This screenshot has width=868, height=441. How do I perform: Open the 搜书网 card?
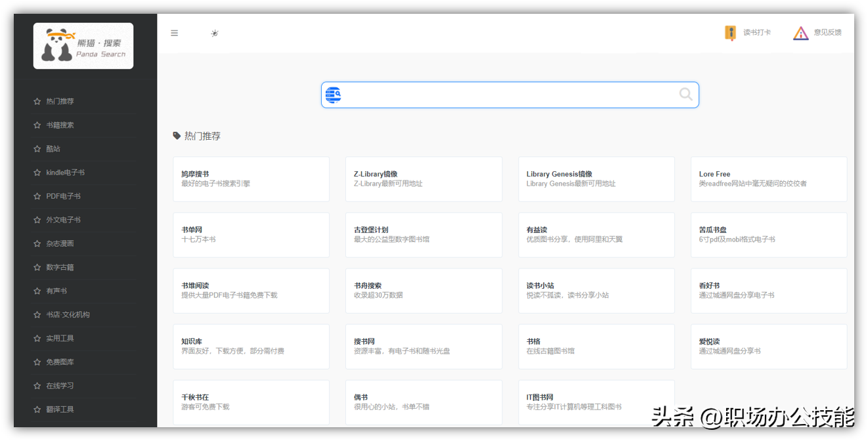[423, 346]
